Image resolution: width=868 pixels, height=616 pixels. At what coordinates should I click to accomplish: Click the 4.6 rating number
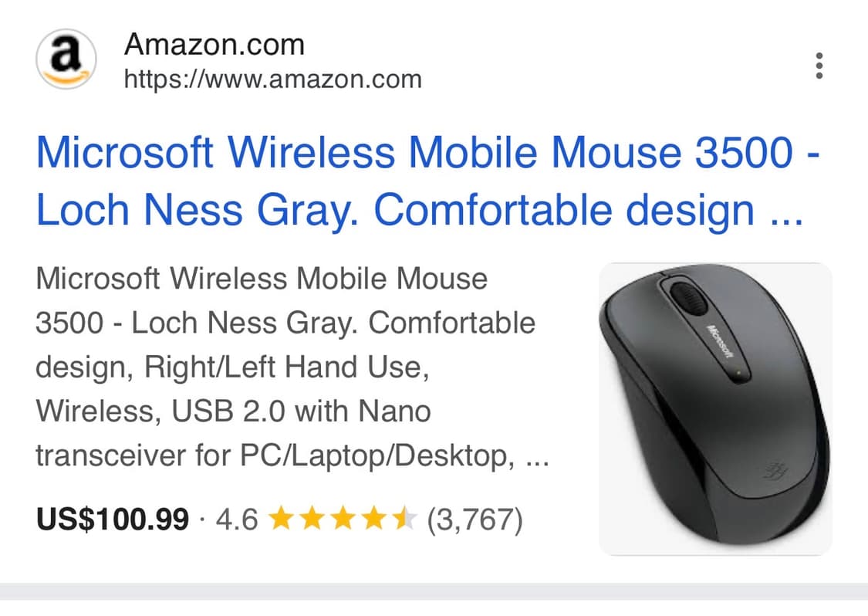tap(237, 520)
